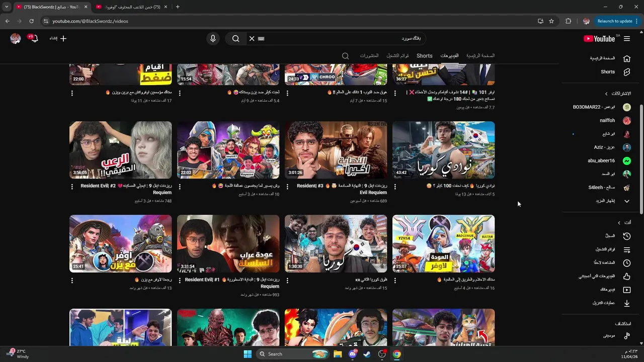Open options menu for 25:07 video
Image resolution: width=644 pixels, height=362 pixels.
click(x=395, y=281)
